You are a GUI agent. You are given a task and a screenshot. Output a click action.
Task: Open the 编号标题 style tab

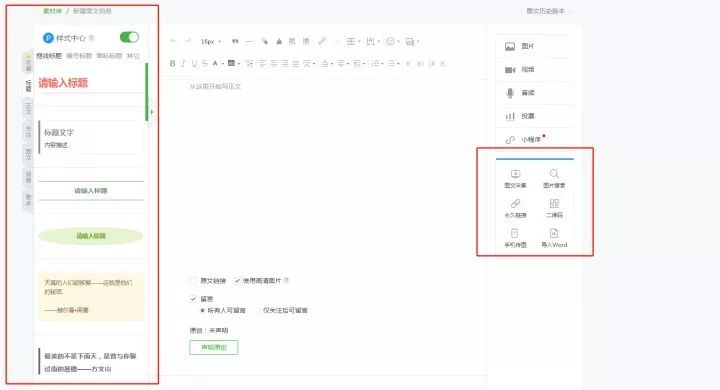pos(79,56)
